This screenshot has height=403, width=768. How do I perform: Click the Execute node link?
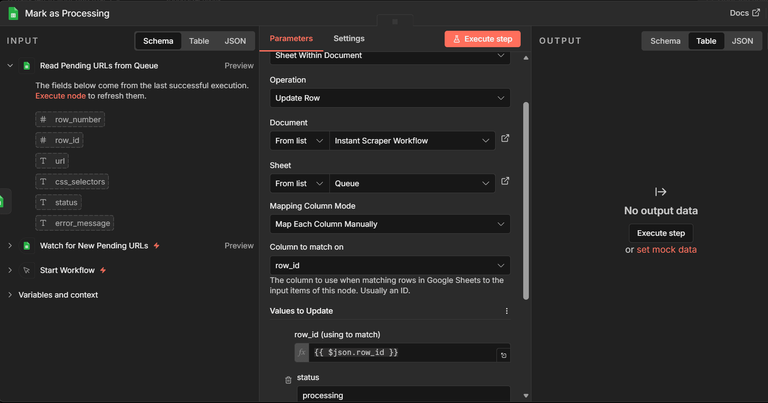click(x=60, y=96)
